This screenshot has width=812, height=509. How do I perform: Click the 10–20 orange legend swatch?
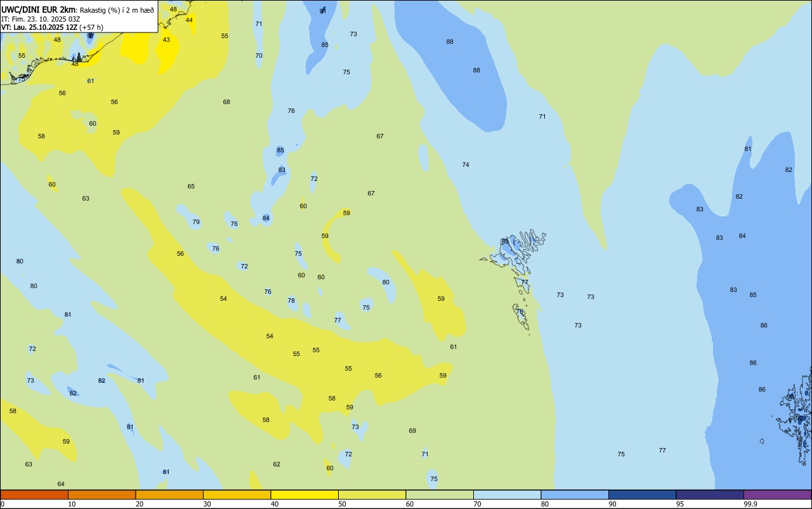coord(101,494)
